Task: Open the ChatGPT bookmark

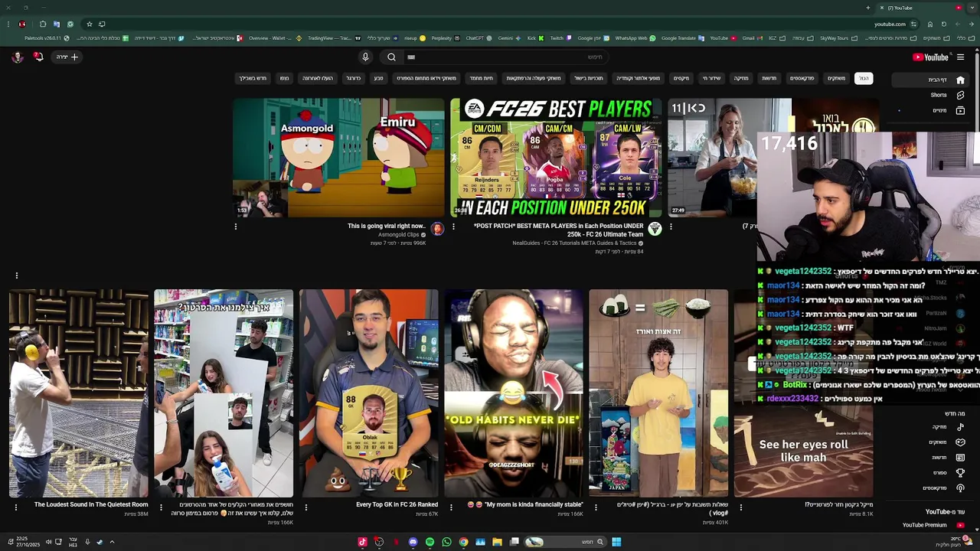Action: [479, 38]
